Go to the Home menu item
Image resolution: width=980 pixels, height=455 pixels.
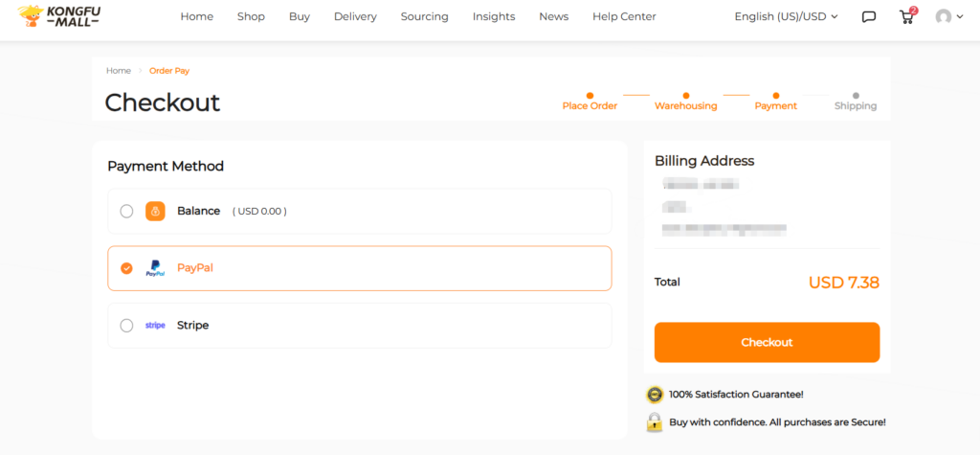pos(197,17)
